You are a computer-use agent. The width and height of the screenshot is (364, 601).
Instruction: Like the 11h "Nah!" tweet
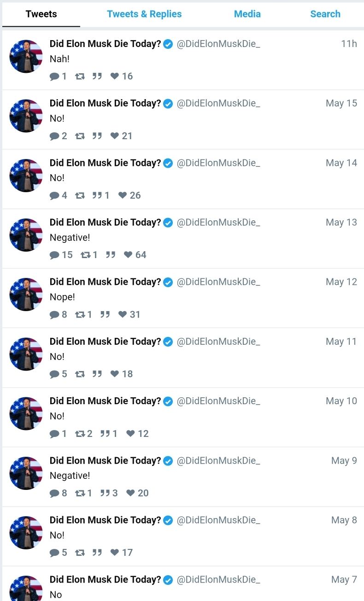coord(115,76)
